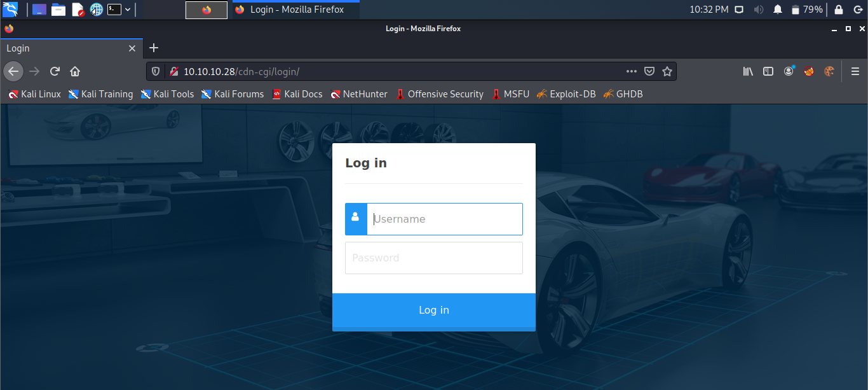Open the MSFU bookmark
Image resolution: width=868 pixels, height=390 pixels.
511,94
